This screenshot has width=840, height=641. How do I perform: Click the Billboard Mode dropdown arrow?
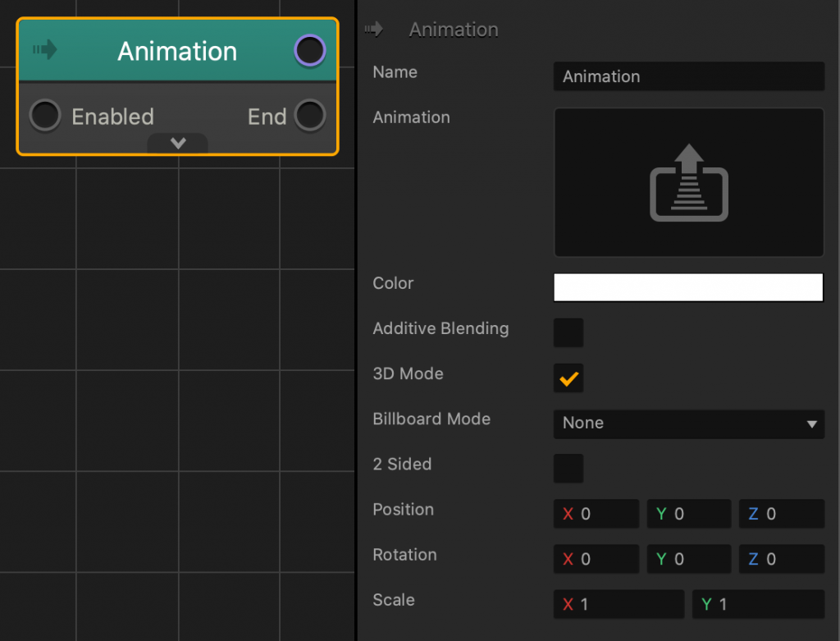click(x=810, y=424)
